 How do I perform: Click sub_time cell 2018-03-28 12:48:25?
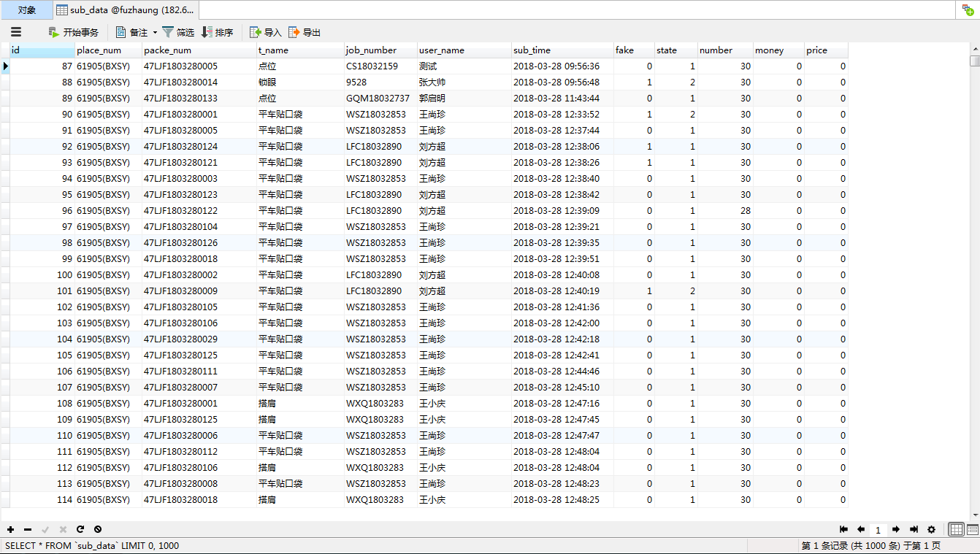coord(562,500)
